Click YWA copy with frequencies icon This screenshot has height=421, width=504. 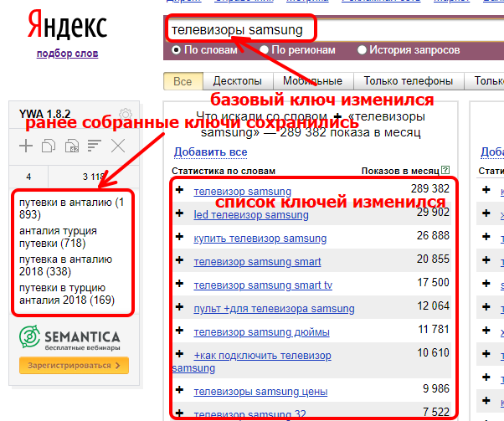[x=71, y=146]
